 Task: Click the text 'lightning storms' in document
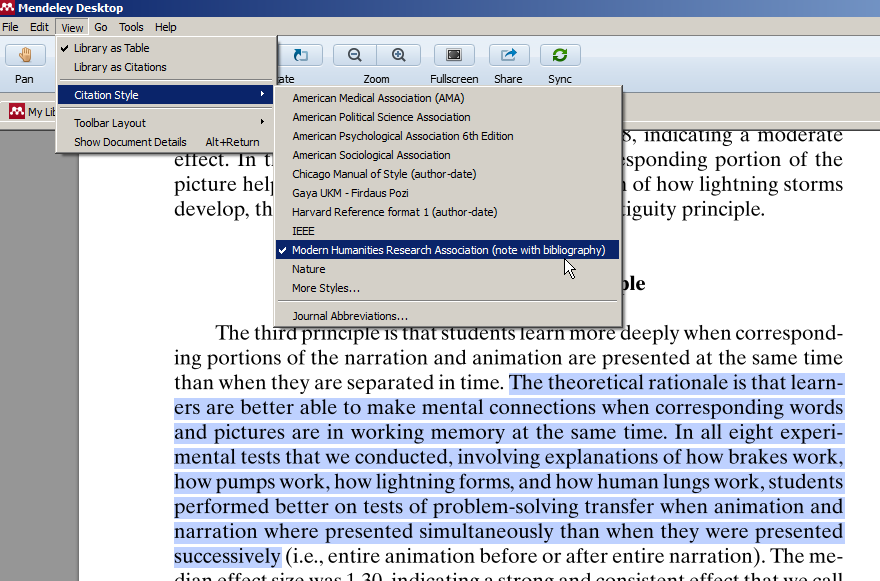(x=770, y=185)
